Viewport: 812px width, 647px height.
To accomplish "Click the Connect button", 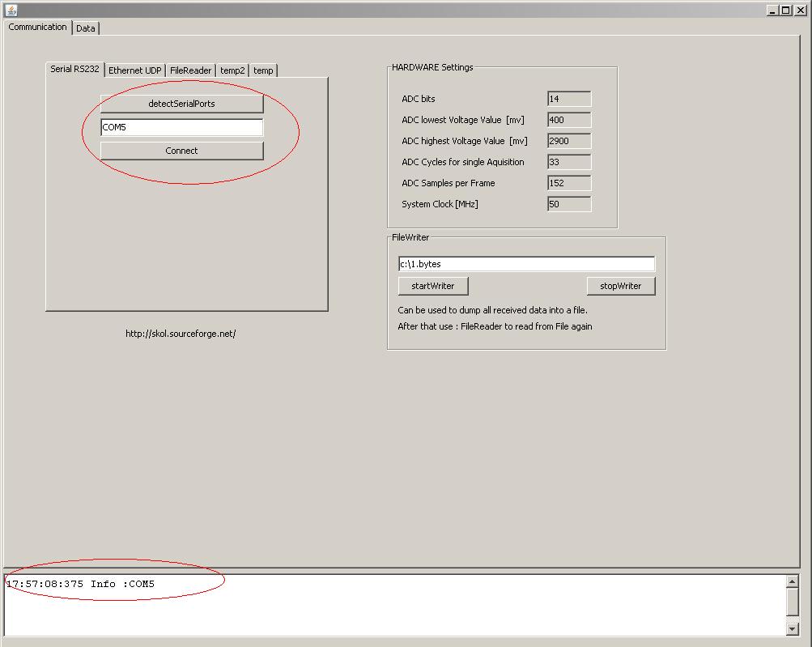I will (182, 151).
